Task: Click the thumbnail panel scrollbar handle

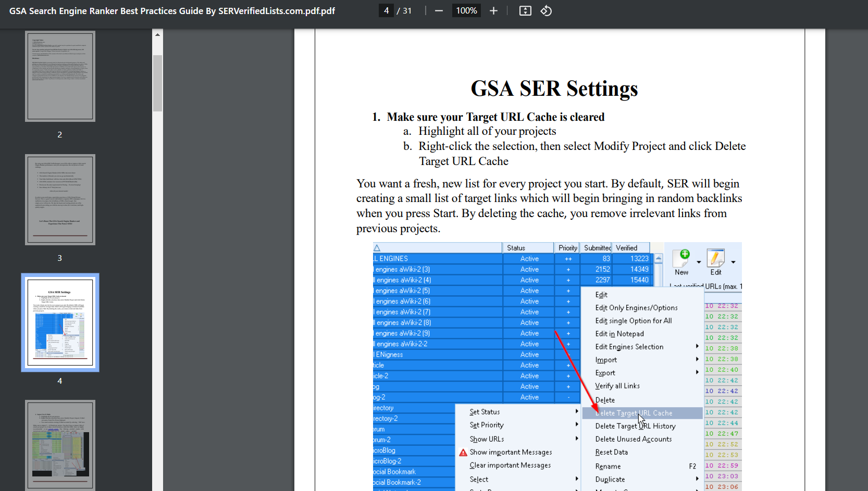Action: (x=157, y=83)
